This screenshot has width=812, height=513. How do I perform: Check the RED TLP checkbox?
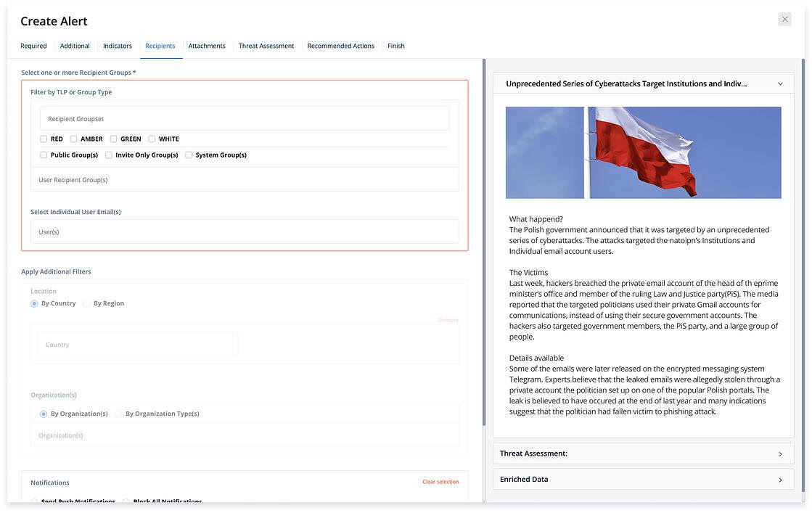[44, 139]
